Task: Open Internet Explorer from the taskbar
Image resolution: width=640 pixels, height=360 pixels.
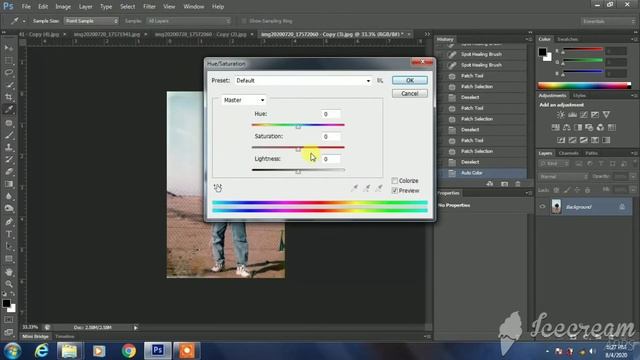Action: 41,351
